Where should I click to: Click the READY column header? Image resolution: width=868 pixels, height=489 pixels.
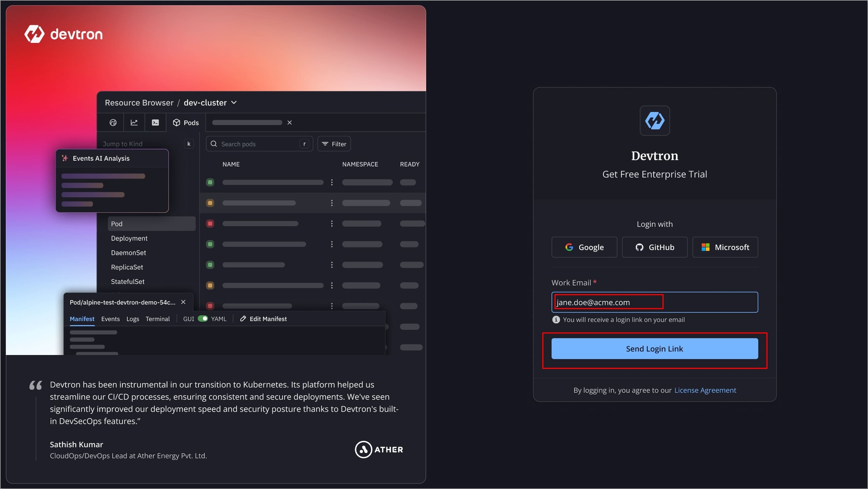point(410,164)
